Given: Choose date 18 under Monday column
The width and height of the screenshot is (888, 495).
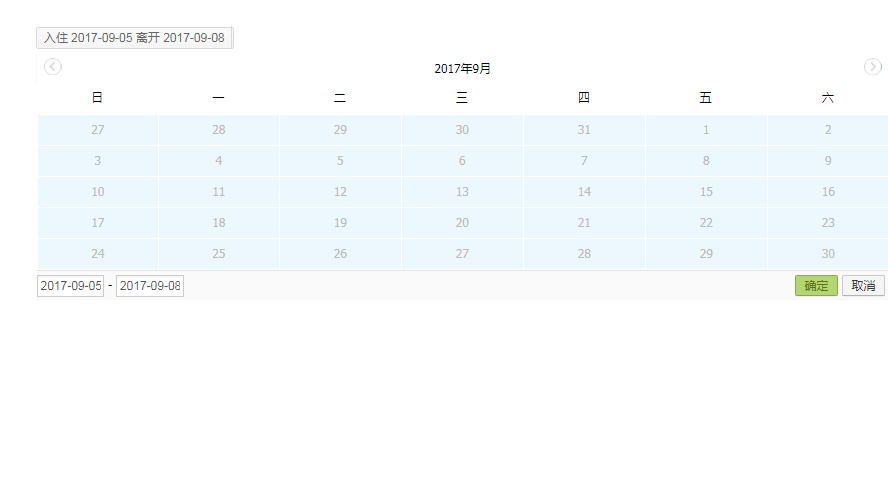Looking at the screenshot, I should (219, 223).
